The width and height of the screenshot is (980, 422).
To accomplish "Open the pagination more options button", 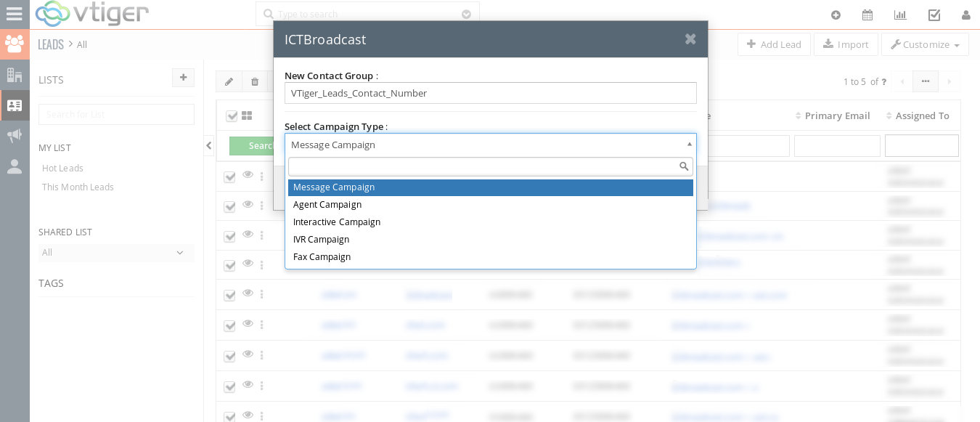I will tap(926, 81).
